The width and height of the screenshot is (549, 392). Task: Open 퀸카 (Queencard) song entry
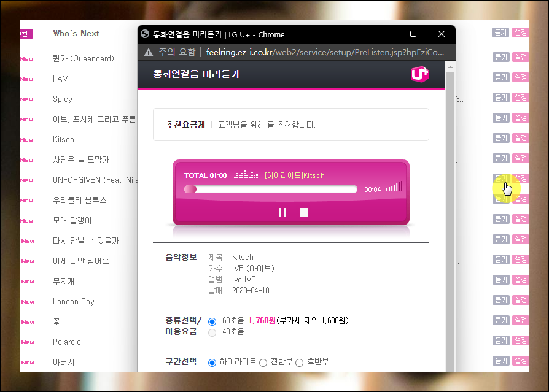point(84,58)
